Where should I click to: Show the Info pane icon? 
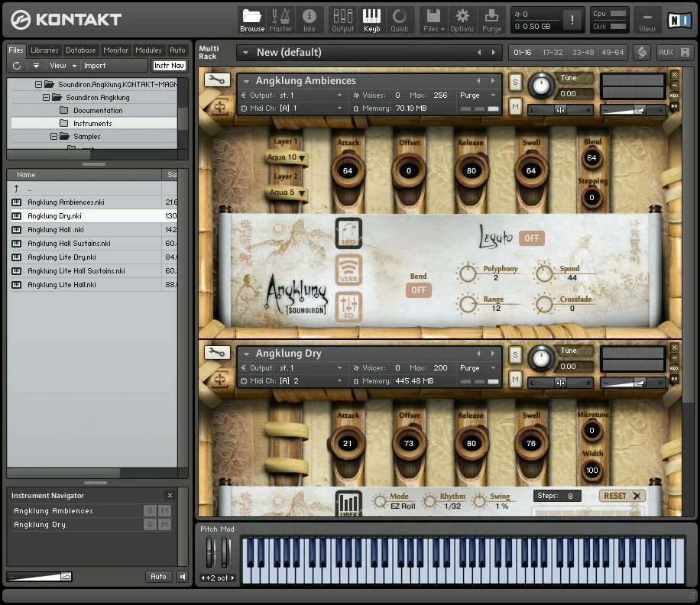pos(309,21)
